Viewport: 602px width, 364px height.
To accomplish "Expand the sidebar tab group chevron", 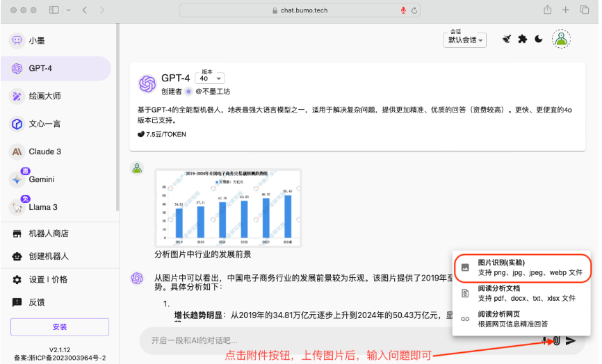I will 68,10.
